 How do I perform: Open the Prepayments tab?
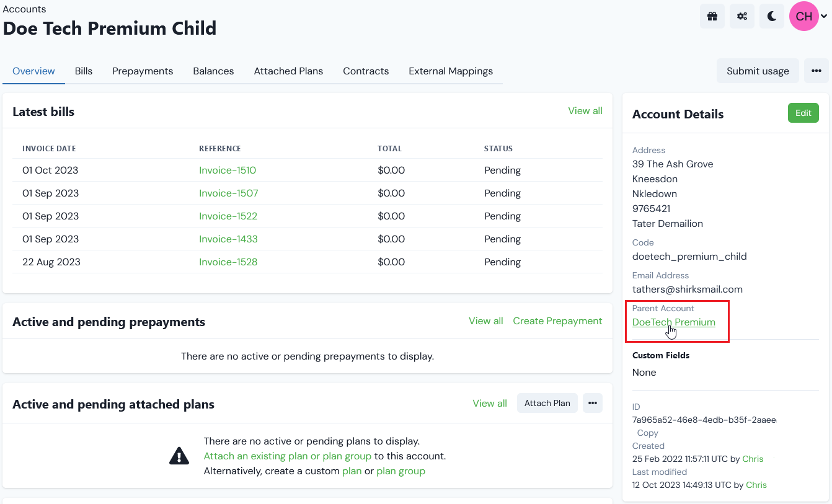pos(142,71)
